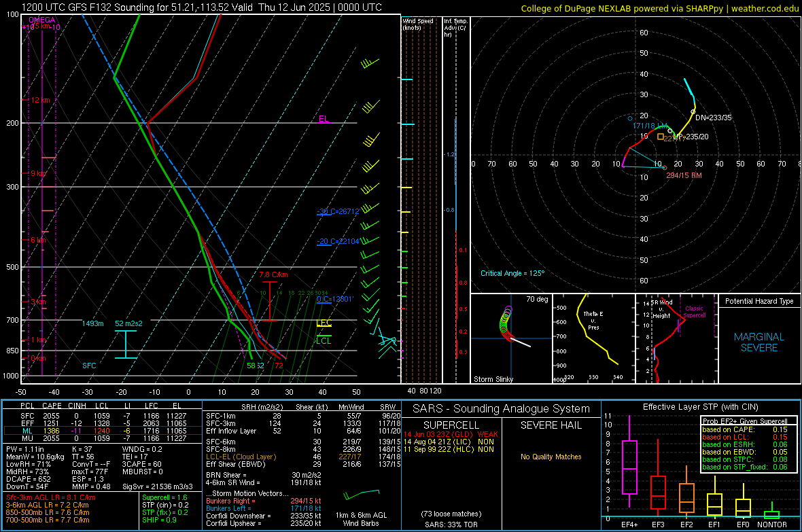Select the yellow LFC label on the skew-T
The width and height of the screenshot is (802, 532).
pyautogui.click(x=324, y=323)
